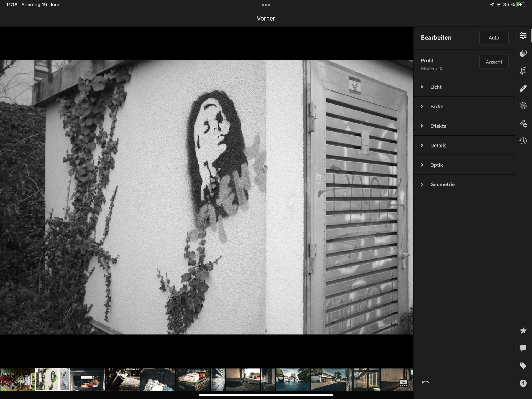The height and width of the screenshot is (399, 532).
Task: Open the Masking circle tool
Action: (523, 106)
